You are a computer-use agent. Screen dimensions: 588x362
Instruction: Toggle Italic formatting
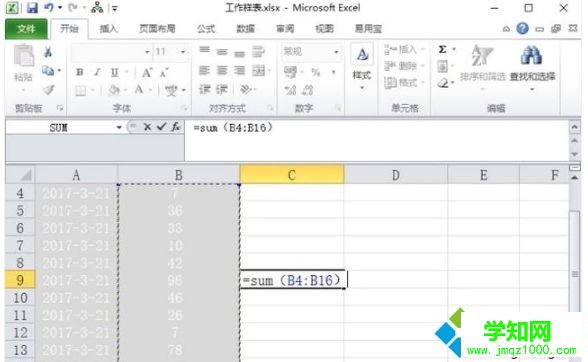pos(97,72)
